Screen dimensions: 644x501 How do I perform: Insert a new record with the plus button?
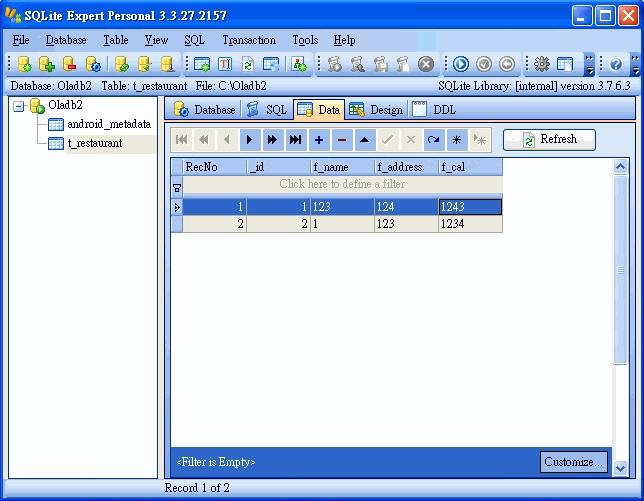[x=319, y=140]
